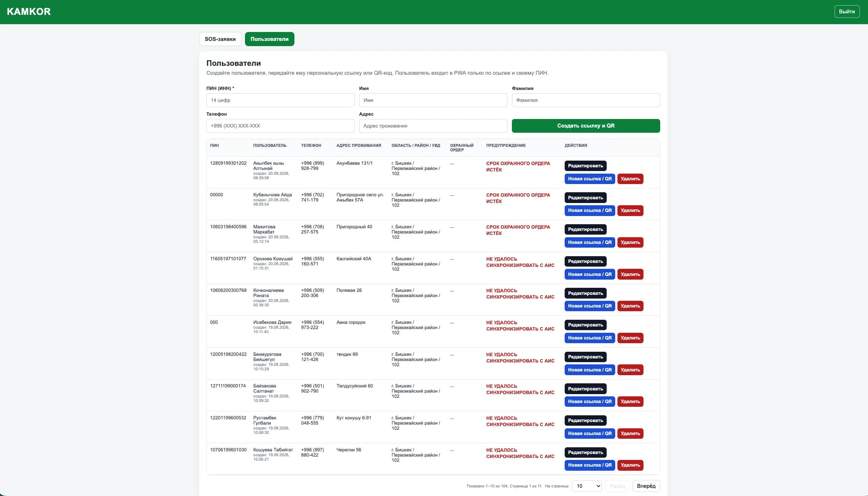Delete user Кошуева Табийгат
868x496 pixels.
click(x=630, y=465)
